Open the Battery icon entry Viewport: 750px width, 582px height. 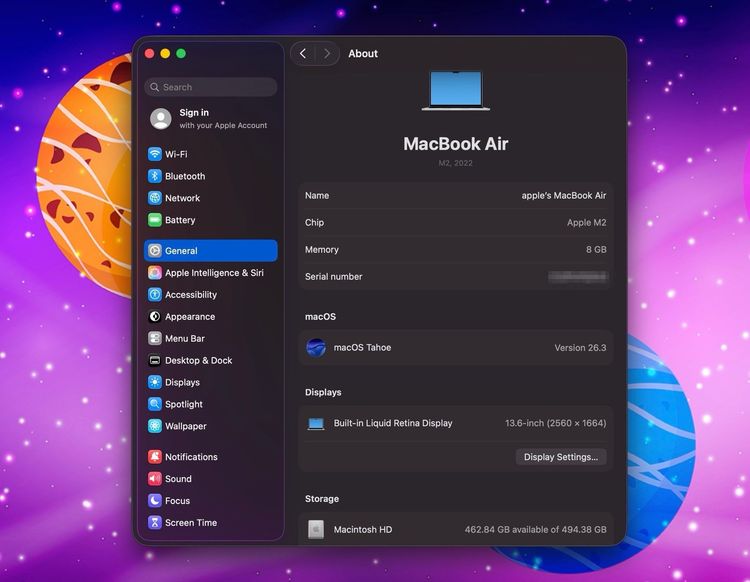coord(154,220)
